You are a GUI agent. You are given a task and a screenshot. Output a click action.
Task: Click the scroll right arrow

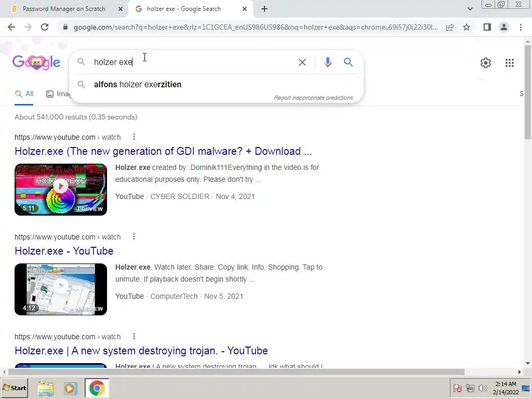[519, 372]
